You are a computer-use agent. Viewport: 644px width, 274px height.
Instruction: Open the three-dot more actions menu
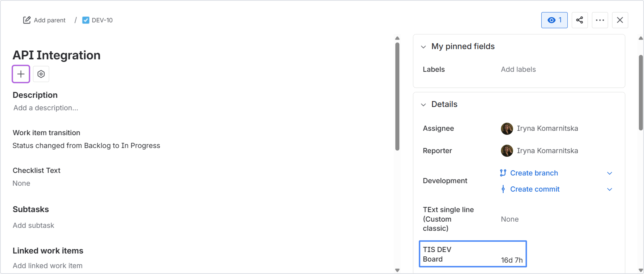pos(599,20)
